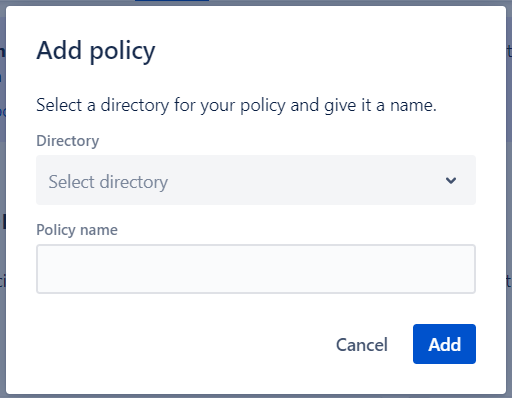This screenshot has height=398, width=512.
Task: Click the 'Select directory' placeholder text
Action: [x=108, y=182]
